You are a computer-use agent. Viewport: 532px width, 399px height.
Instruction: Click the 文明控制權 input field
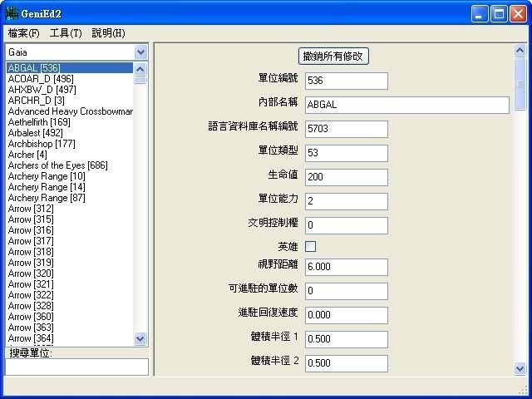(347, 225)
